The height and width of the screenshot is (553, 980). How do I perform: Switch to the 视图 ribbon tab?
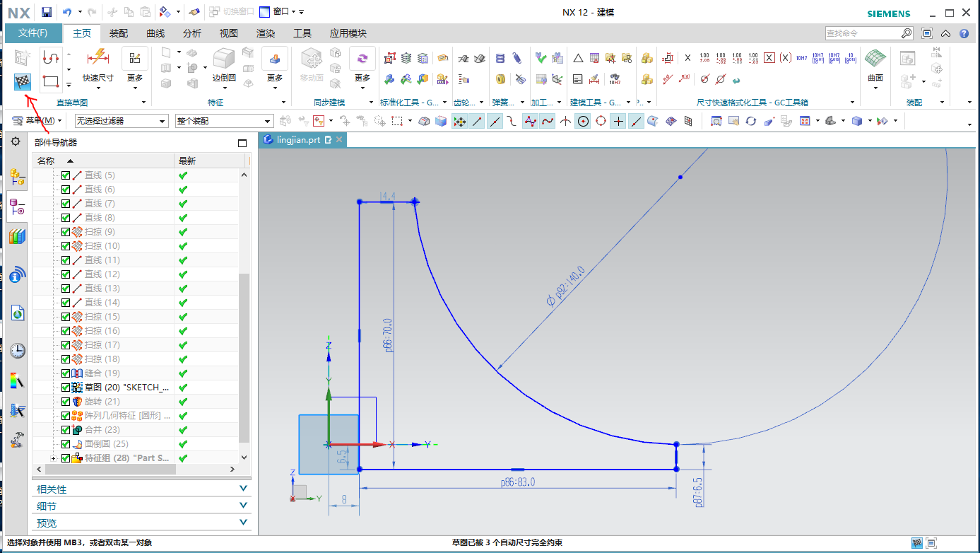pyautogui.click(x=229, y=33)
